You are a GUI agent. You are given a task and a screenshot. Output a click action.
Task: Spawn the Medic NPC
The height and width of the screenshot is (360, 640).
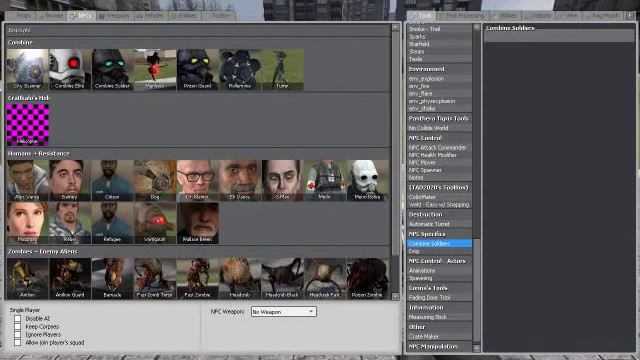pos(325,180)
